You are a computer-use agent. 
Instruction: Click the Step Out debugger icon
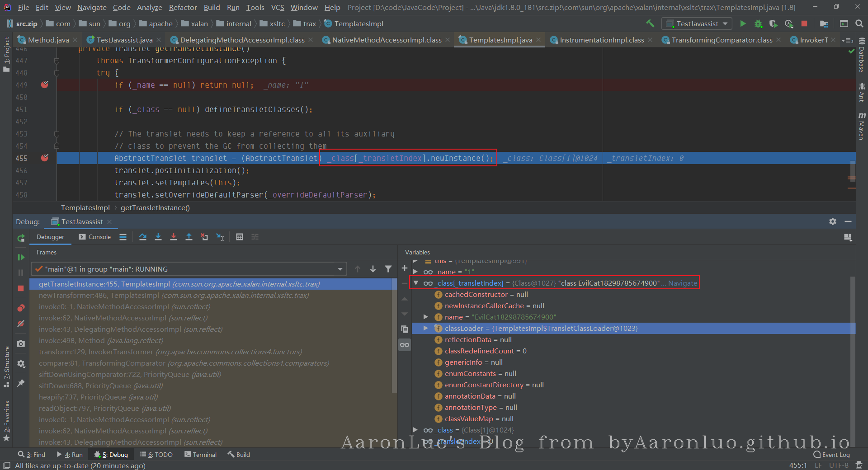[189, 237]
